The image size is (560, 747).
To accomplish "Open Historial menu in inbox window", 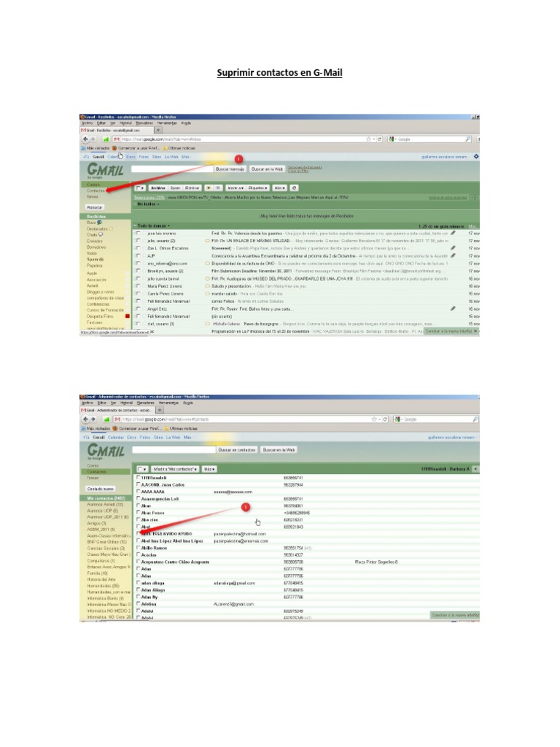I will tap(125, 123).
